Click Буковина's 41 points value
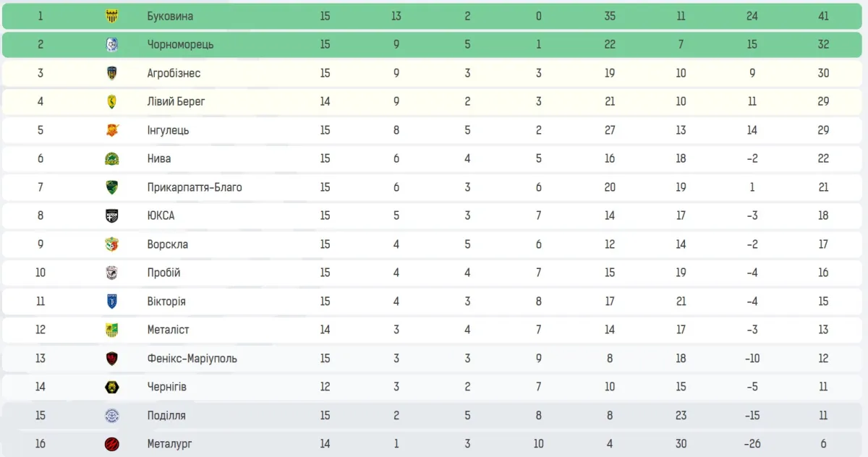 pos(823,16)
